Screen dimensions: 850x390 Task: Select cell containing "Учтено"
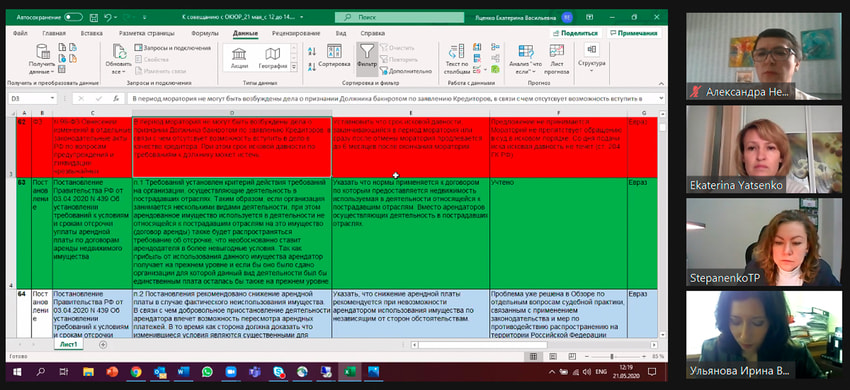(558, 233)
